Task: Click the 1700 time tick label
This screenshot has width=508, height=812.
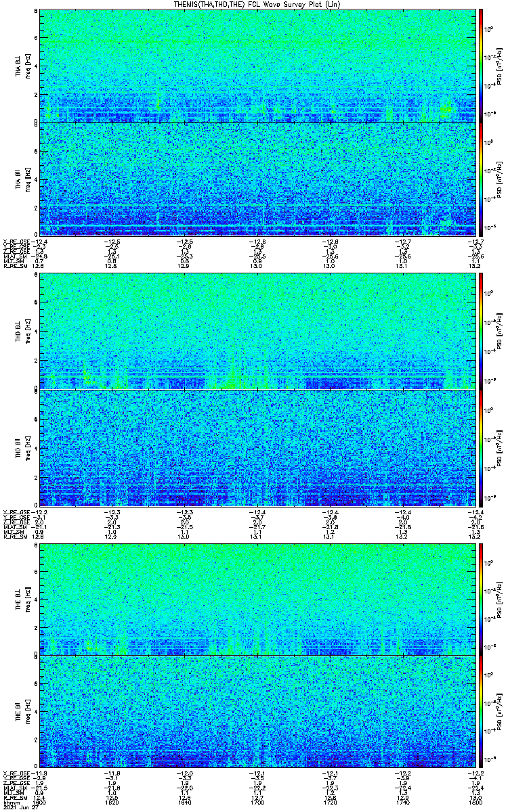Action: coord(257,803)
